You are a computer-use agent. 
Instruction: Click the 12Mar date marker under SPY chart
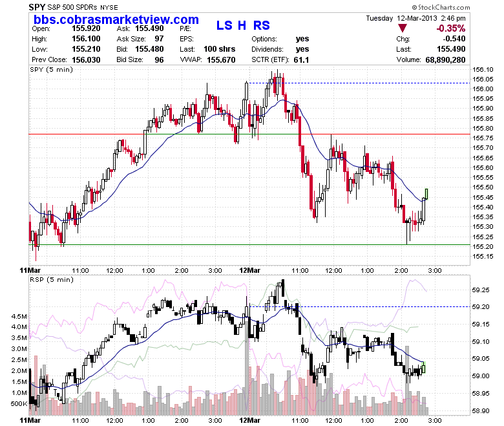click(x=250, y=270)
